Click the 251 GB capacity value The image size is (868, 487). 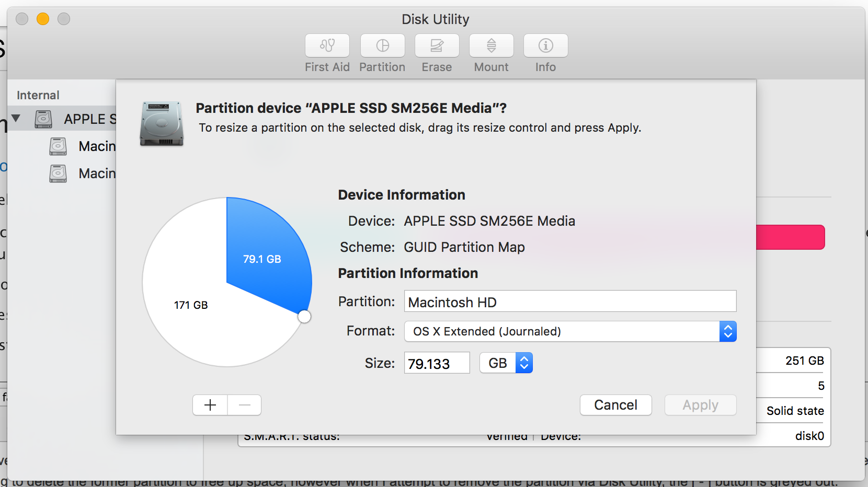pyautogui.click(x=805, y=361)
